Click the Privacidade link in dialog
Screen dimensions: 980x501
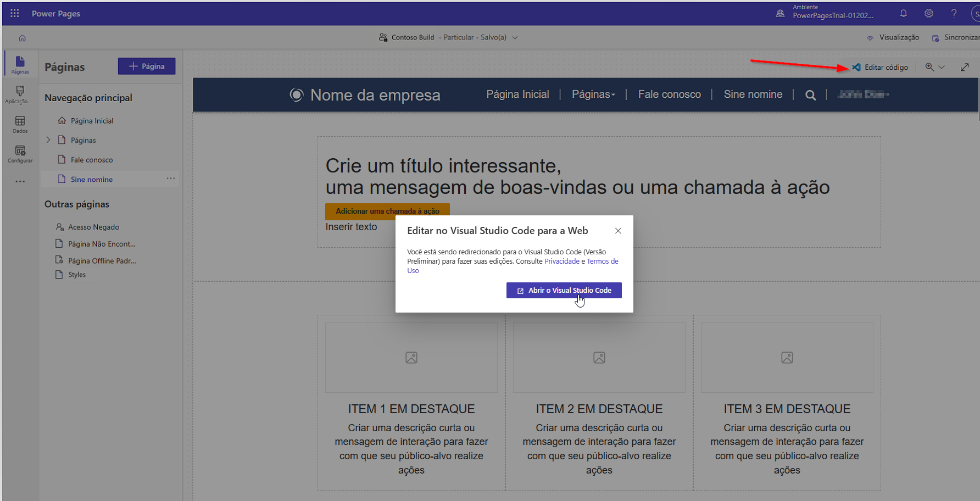pos(561,261)
